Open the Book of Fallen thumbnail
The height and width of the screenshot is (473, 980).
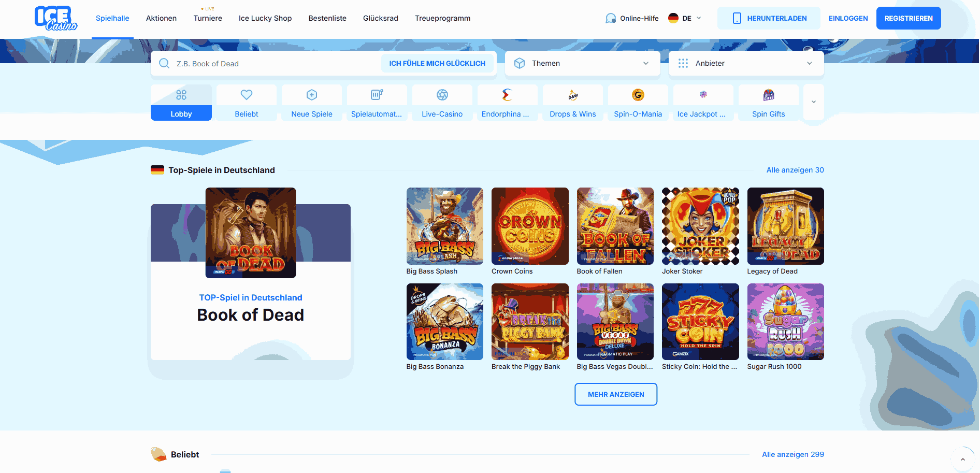coord(615,226)
